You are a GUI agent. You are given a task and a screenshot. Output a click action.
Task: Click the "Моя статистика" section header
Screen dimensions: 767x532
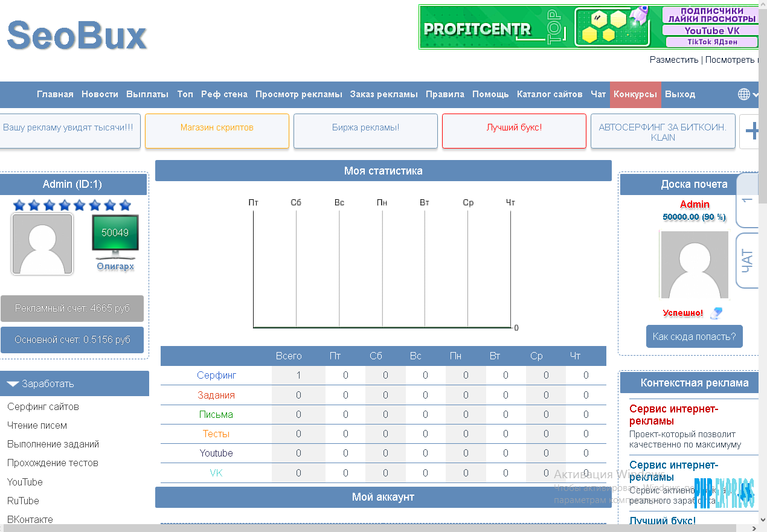point(383,171)
